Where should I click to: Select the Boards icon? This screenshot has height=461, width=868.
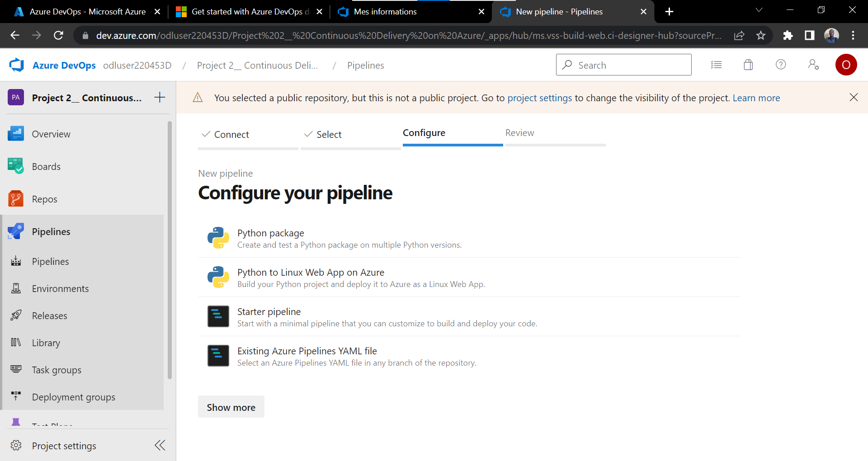click(x=16, y=166)
